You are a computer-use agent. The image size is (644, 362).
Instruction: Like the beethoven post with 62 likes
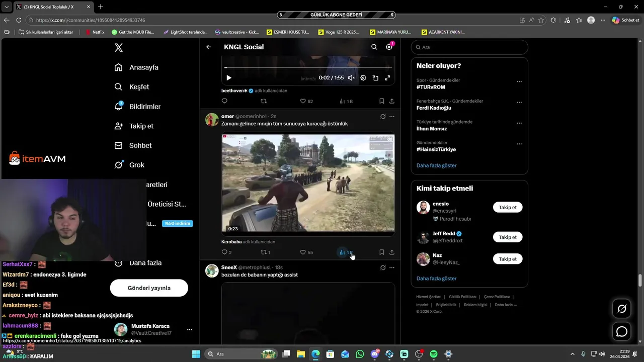(306, 101)
